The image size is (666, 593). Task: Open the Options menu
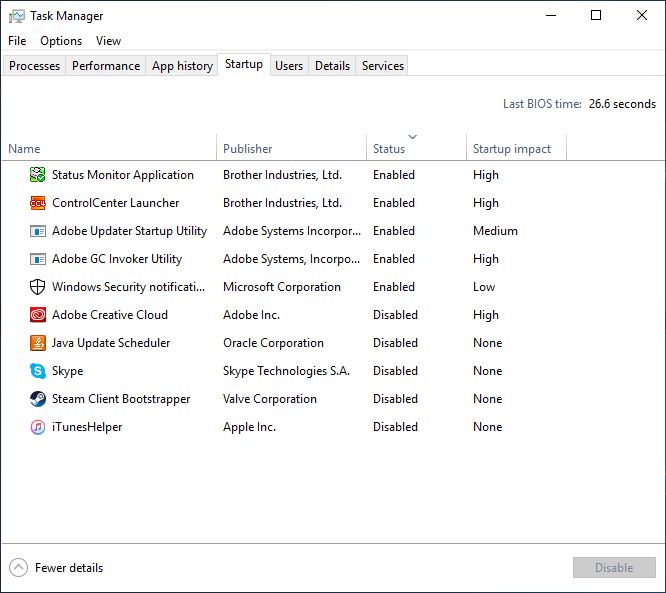(61, 41)
